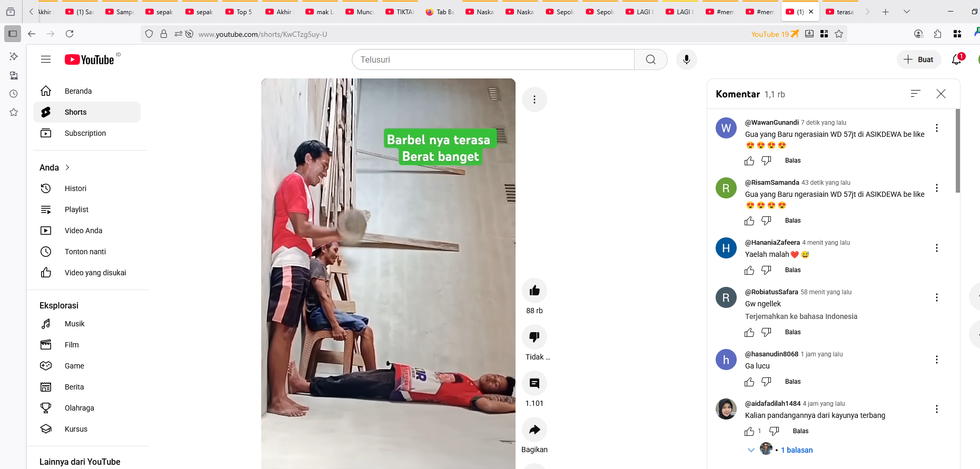Viewport: 980px width, 469px height.
Task: Activate voice search microphone
Action: point(687,59)
